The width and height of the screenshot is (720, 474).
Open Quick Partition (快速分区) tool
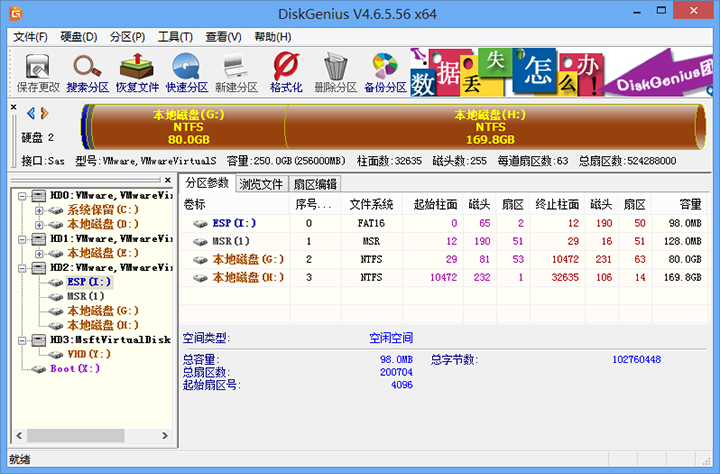[x=186, y=73]
